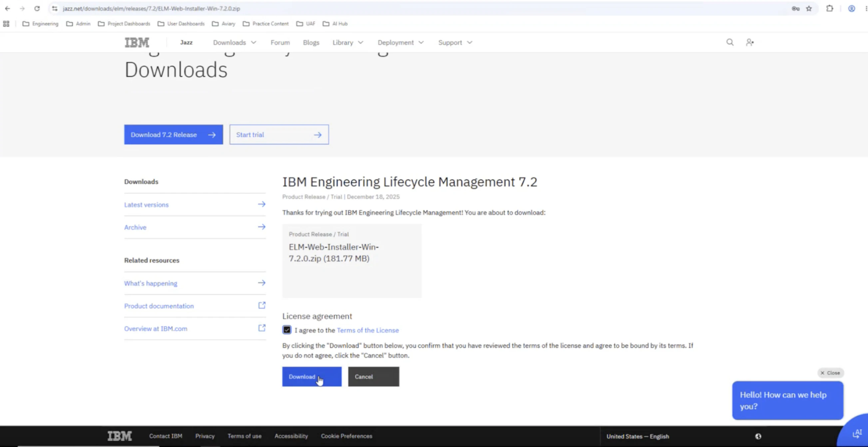The height and width of the screenshot is (447, 868).
Task: Click the Start trial button
Action: pos(279,135)
